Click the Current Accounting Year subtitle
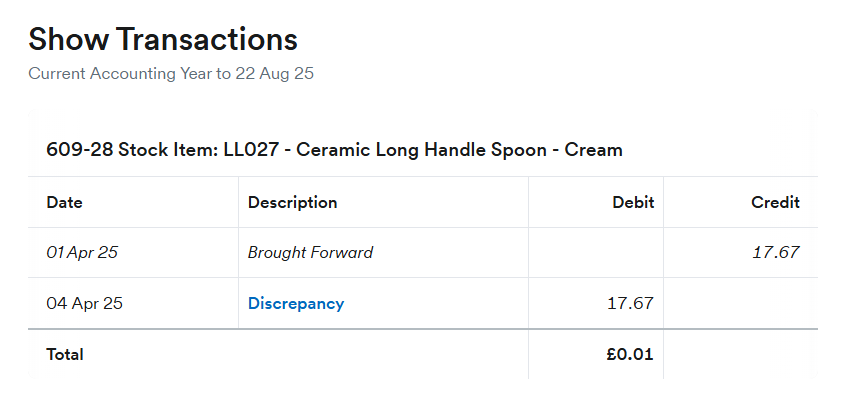The width and height of the screenshot is (841, 401). [x=171, y=73]
